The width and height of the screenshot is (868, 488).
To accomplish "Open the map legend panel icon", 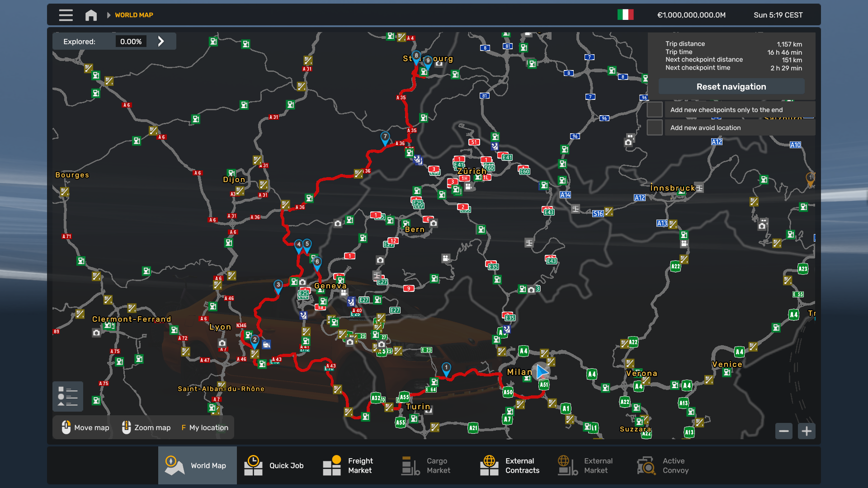I will pos(68,396).
